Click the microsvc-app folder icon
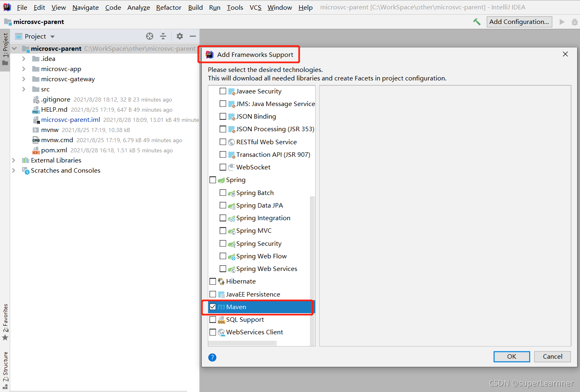Screen dimensions: 580x392 [x=36, y=69]
